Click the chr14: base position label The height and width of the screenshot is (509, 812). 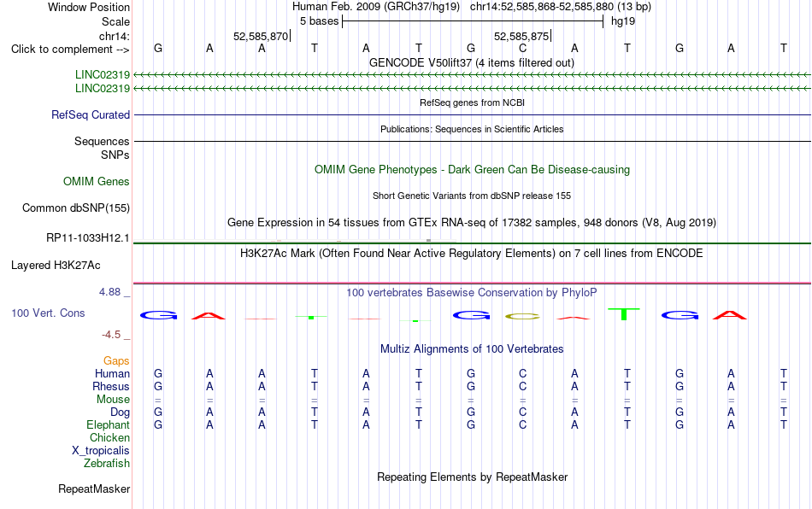(x=114, y=36)
